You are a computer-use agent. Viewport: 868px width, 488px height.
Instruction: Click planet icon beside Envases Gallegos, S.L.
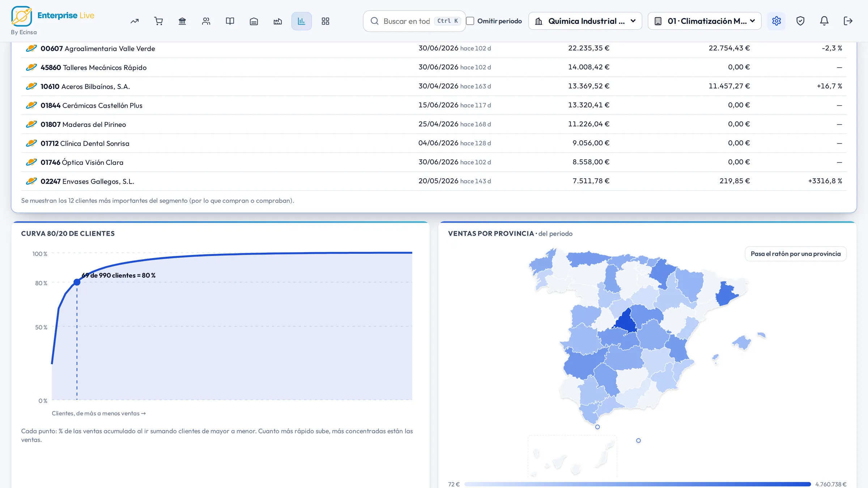click(31, 181)
